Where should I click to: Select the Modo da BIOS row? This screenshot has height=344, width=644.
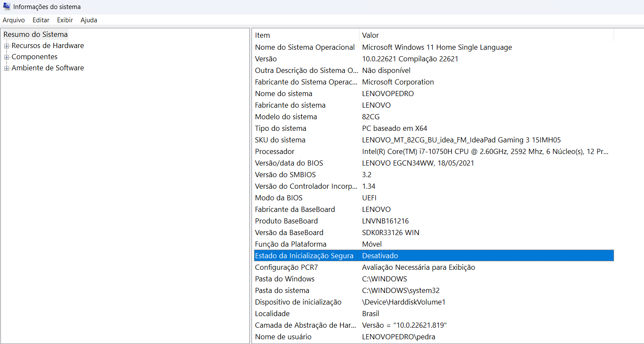(434, 198)
